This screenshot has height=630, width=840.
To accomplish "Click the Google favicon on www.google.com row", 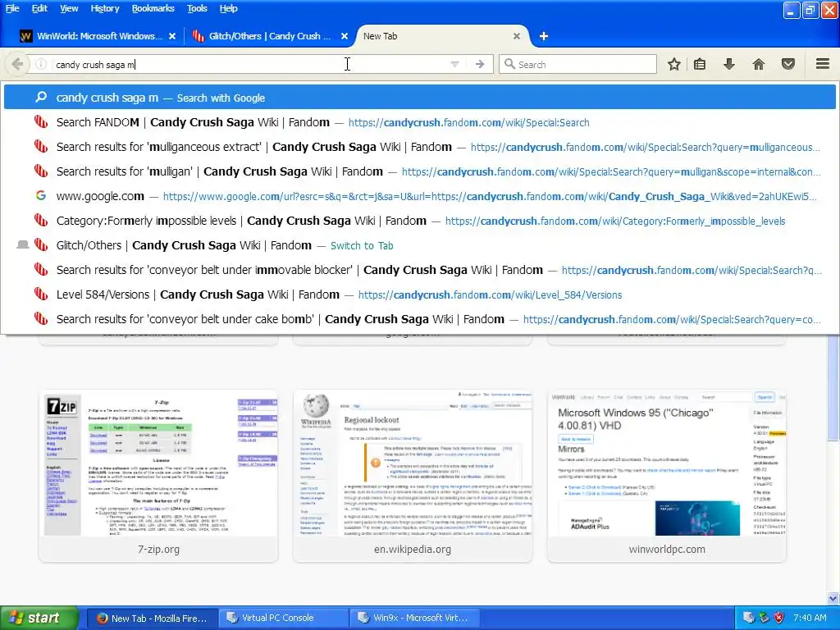I will (x=41, y=195).
